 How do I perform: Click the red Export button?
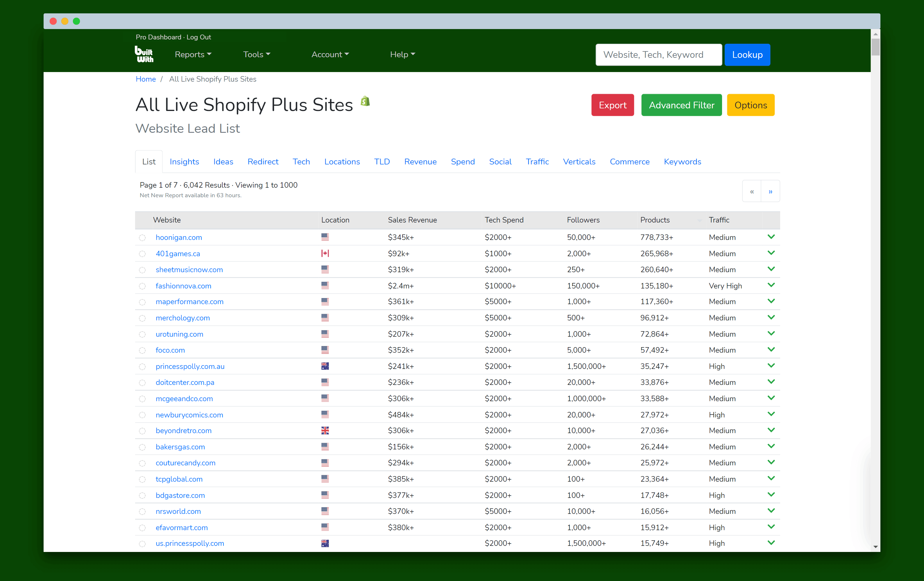tap(613, 105)
